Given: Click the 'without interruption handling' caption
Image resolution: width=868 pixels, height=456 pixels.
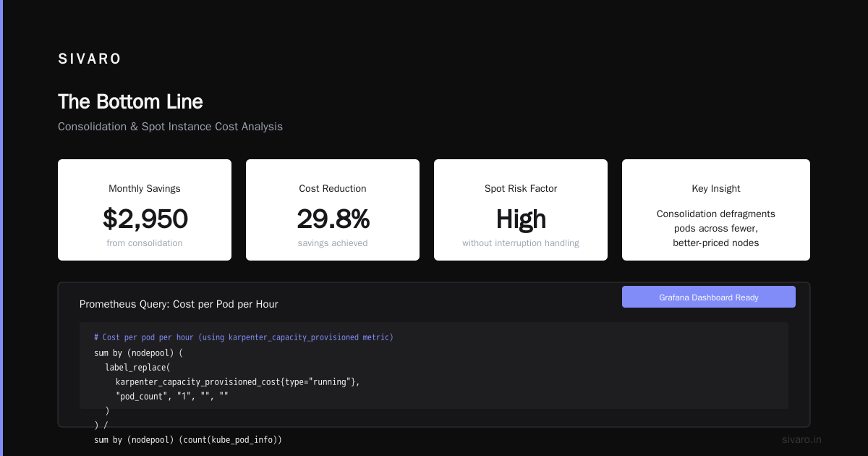Looking at the screenshot, I should pos(521,243).
